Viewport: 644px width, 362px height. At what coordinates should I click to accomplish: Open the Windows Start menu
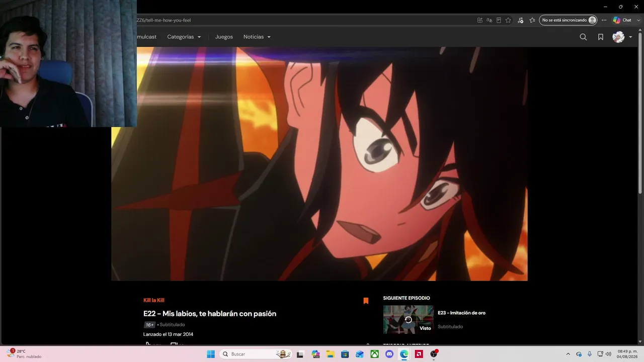[211, 354]
